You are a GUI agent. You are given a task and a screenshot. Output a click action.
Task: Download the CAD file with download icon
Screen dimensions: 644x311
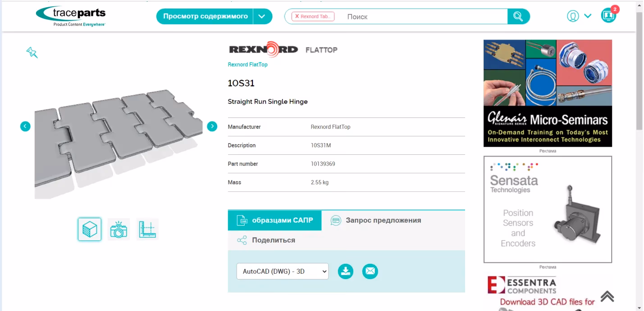(x=346, y=271)
